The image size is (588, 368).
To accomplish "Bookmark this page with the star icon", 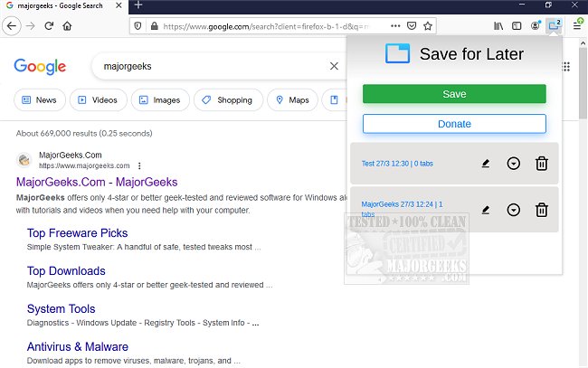I will point(428,26).
